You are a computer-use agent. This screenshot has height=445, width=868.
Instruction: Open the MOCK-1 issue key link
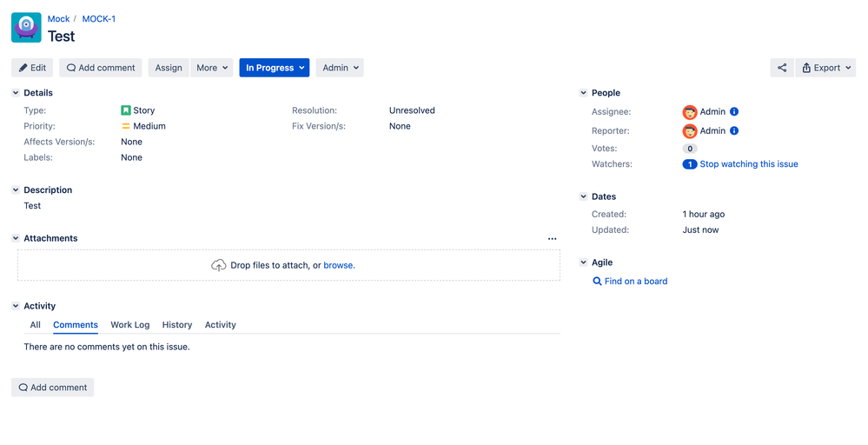pos(99,19)
